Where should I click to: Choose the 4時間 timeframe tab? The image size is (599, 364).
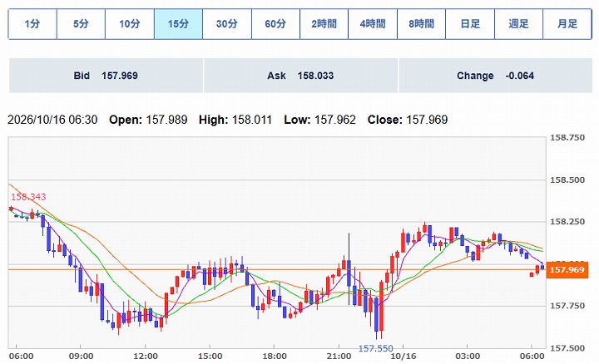pos(373,24)
